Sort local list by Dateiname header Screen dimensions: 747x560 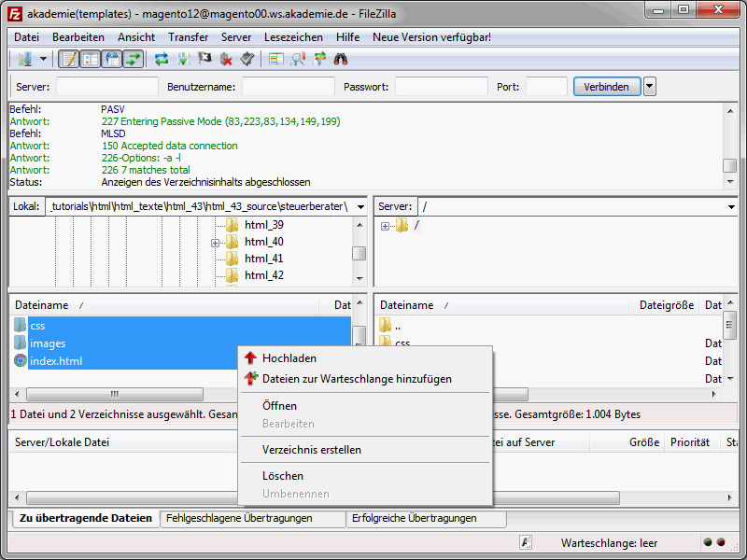tap(164, 305)
